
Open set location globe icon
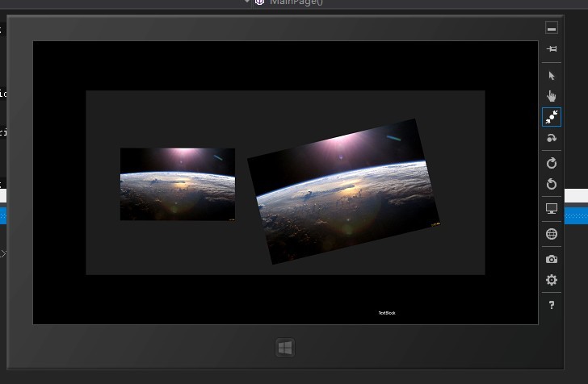(551, 234)
